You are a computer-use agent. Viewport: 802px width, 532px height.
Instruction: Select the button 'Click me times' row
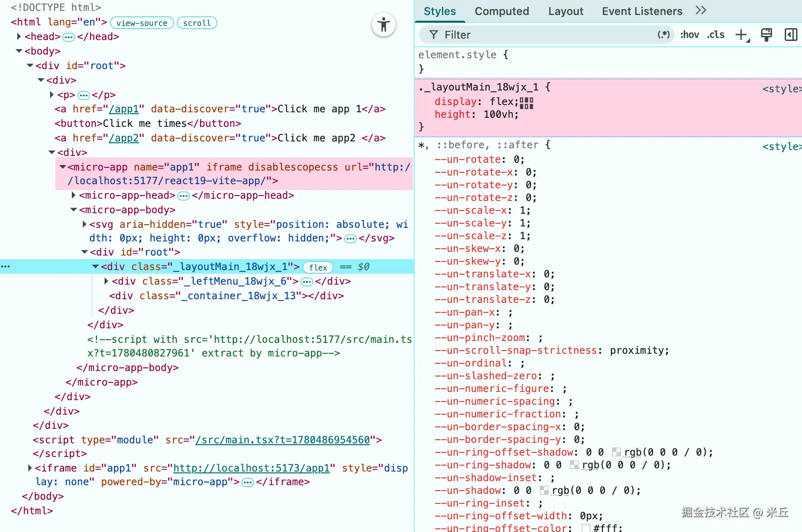pos(148,124)
